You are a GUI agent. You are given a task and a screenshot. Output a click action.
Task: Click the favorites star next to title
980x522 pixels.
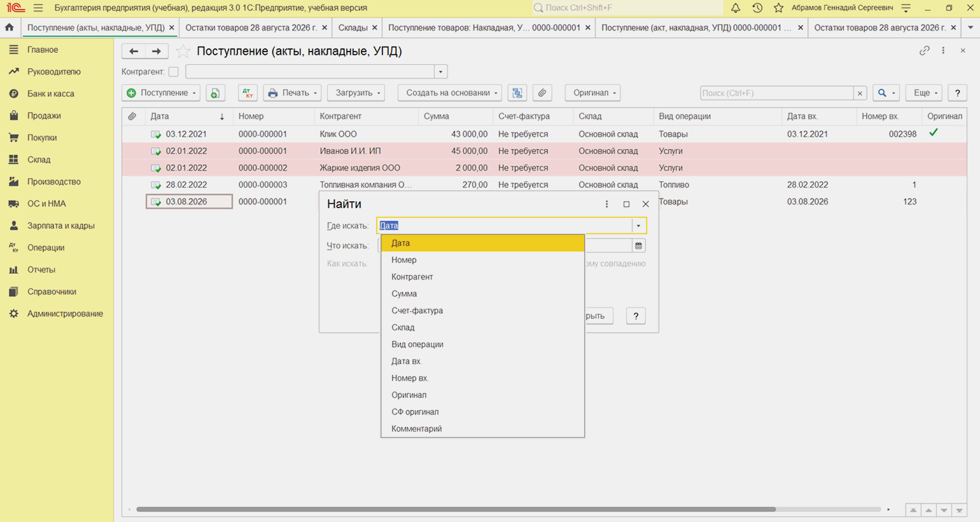[x=183, y=51]
